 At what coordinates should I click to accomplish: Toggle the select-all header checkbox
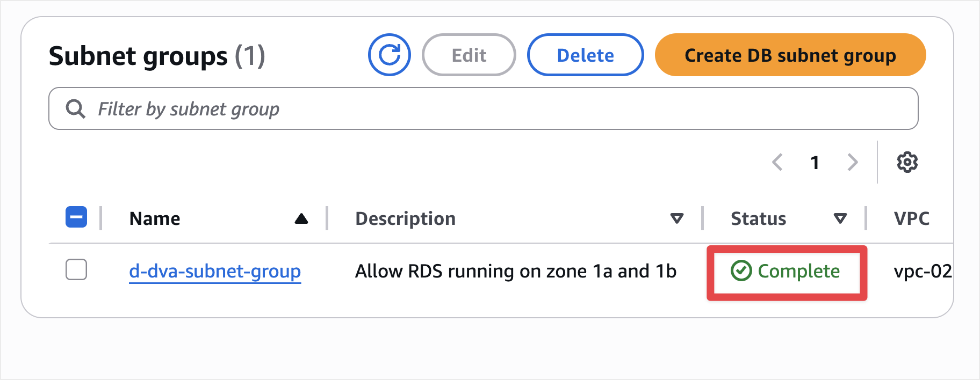pos(76,217)
